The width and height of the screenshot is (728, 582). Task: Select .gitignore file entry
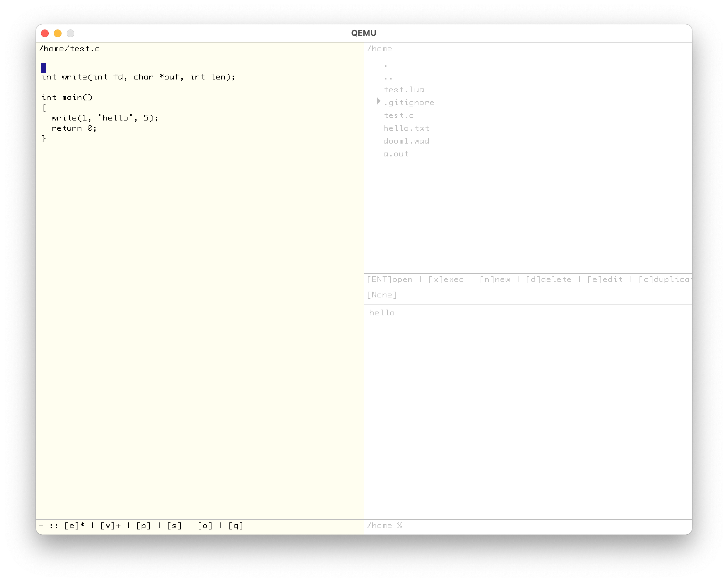(x=409, y=103)
